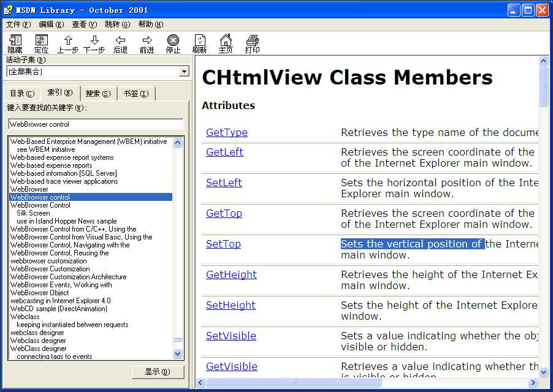Open the GetTop link
Screen dimensions: 553x392
(224, 213)
